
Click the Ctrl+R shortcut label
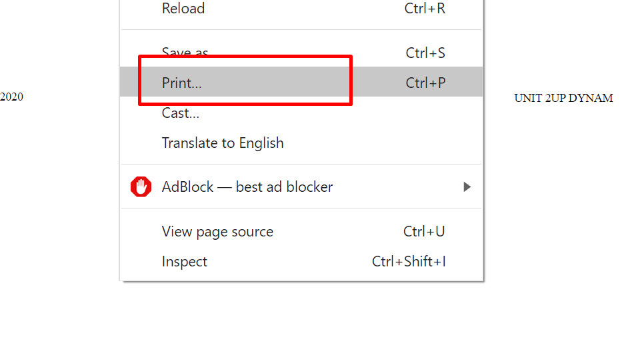tap(425, 8)
